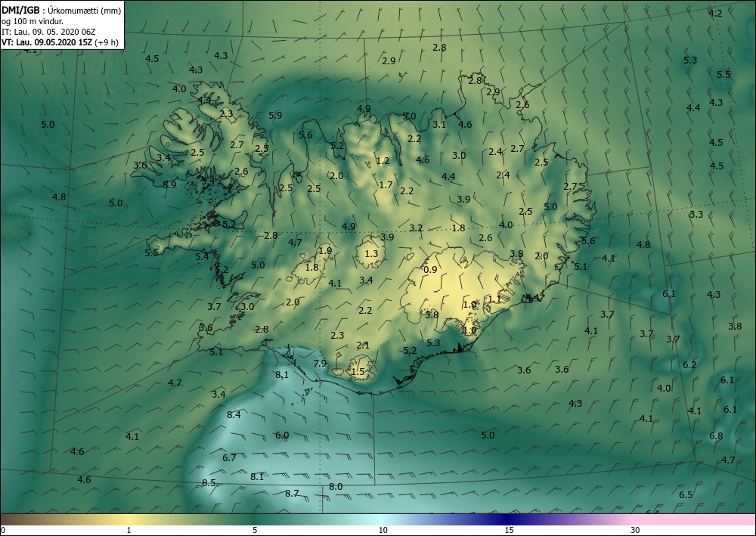Click the pale yellow section of the color scale

point(129,519)
